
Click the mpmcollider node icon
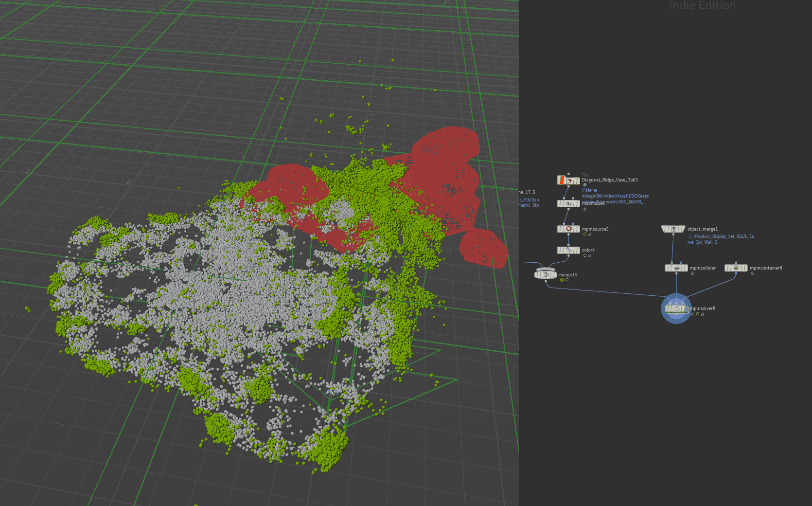677,268
